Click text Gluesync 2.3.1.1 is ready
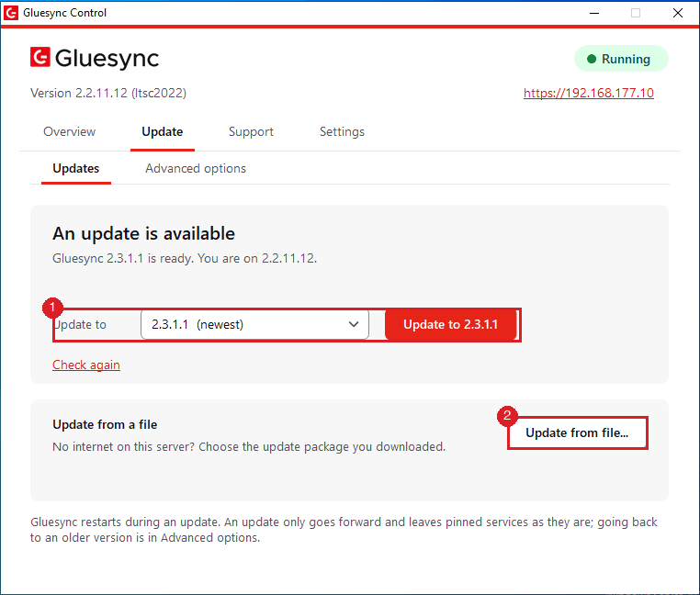 pos(123,258)
